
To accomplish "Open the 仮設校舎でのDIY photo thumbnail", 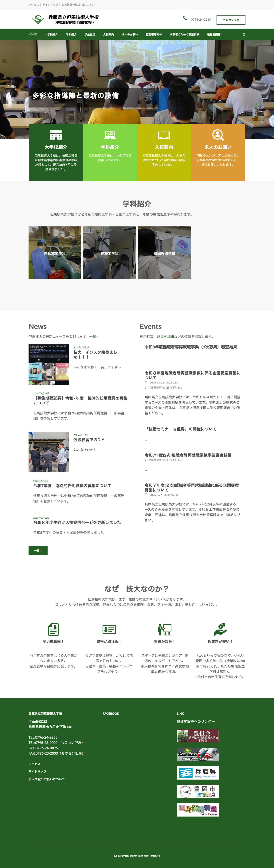I will coord(49,452).
